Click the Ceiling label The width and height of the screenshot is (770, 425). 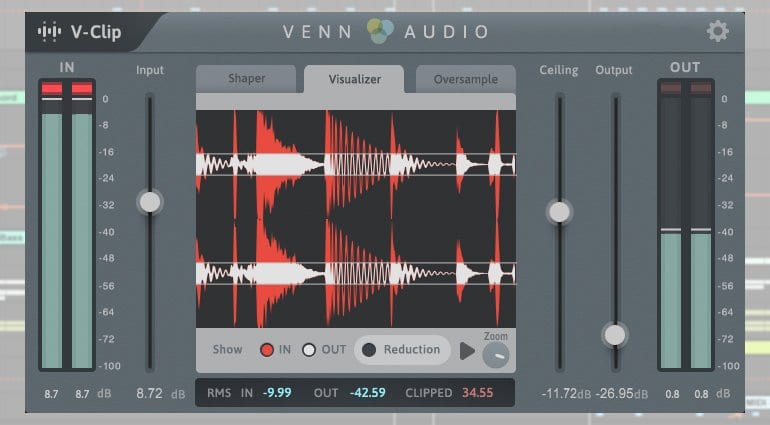(x=559, y=70)
